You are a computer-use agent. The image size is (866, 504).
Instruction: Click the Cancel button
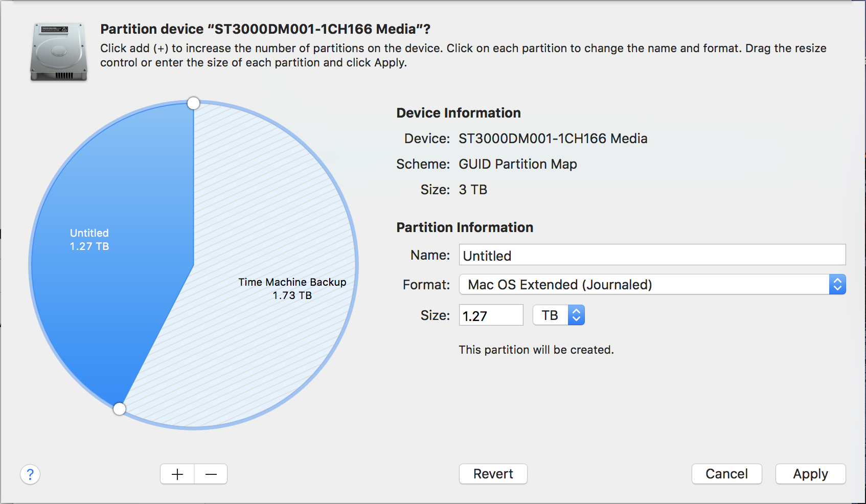[x=727, y=474]
